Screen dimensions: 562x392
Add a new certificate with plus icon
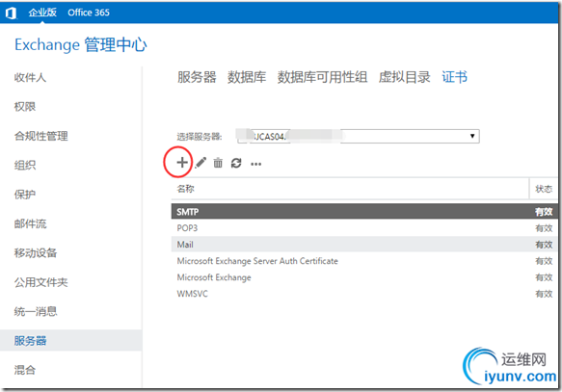(x=182, y=163)
